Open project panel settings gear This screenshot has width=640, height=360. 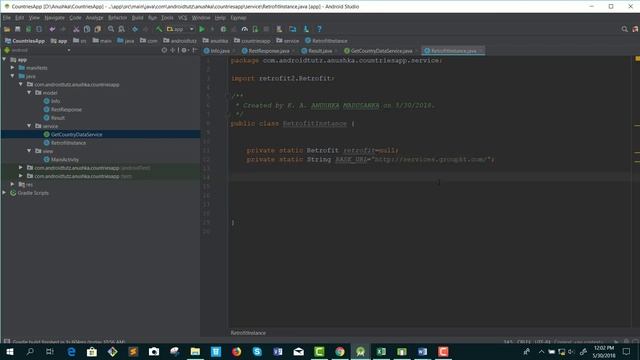click(x=184, y=50)
